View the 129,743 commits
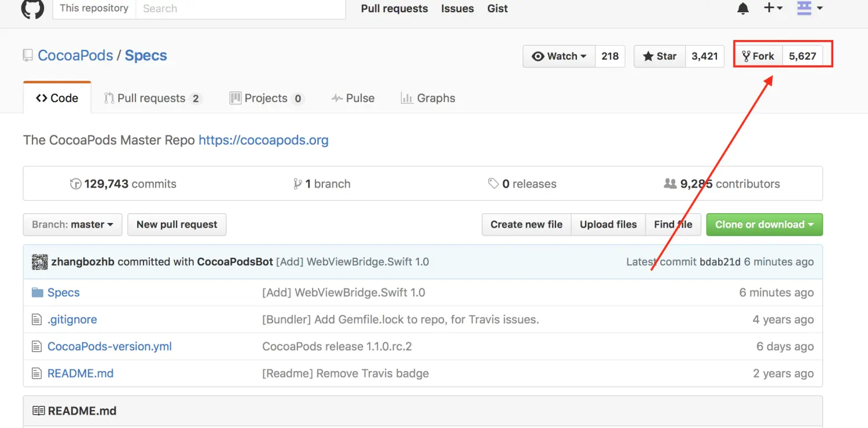 point(123,184)
